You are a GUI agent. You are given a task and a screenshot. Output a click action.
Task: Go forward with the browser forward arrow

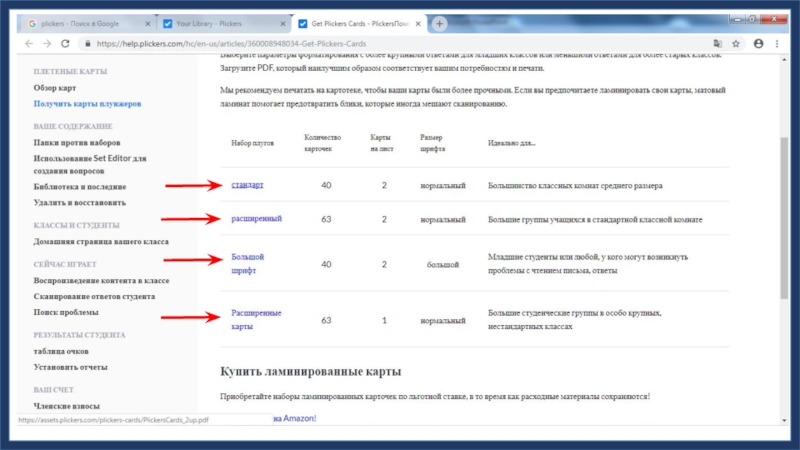coord(47,44)
